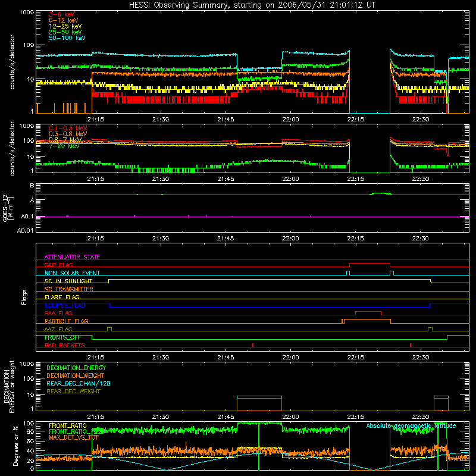The height and width of the screenshot is (476, 476).
Task: Click the raised GAP_FLAG step segment
Action: pyautogui.click(x=369, y=264)
